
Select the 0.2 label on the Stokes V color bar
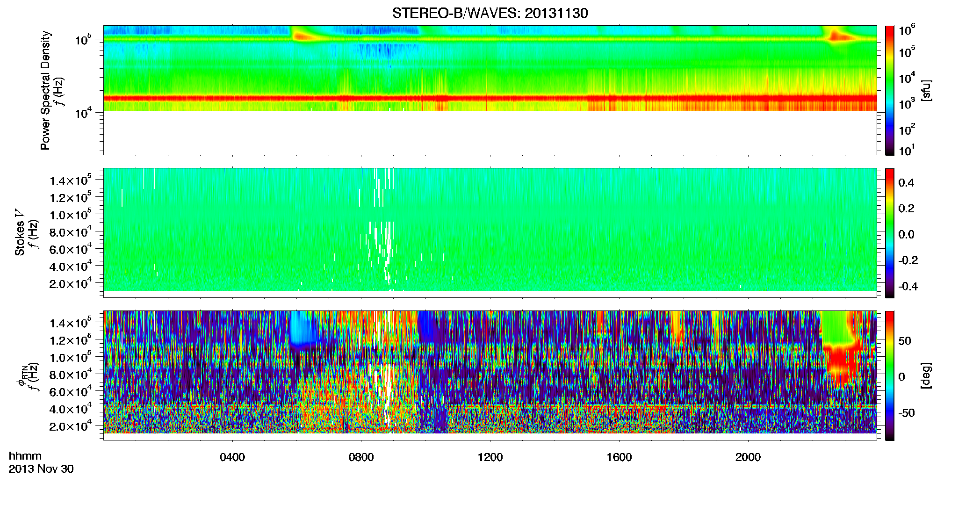(x=906, y=209)
